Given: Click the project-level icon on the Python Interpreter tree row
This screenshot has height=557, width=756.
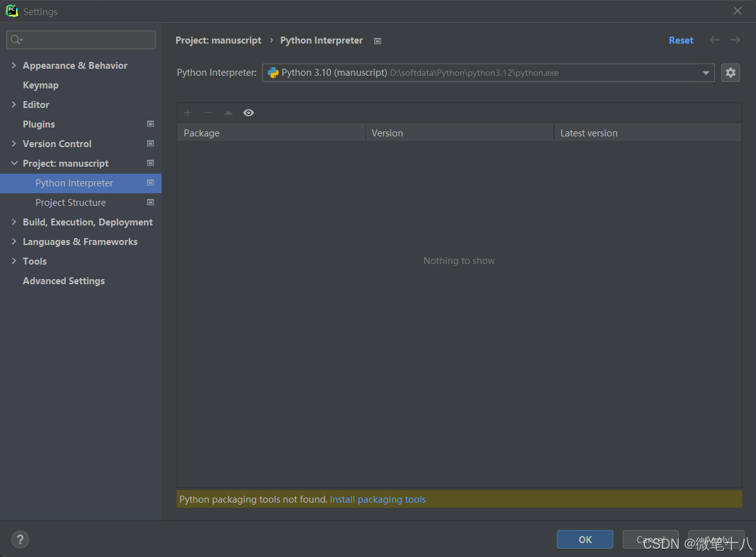Looking at the screenshot, I should pos(150,183).
